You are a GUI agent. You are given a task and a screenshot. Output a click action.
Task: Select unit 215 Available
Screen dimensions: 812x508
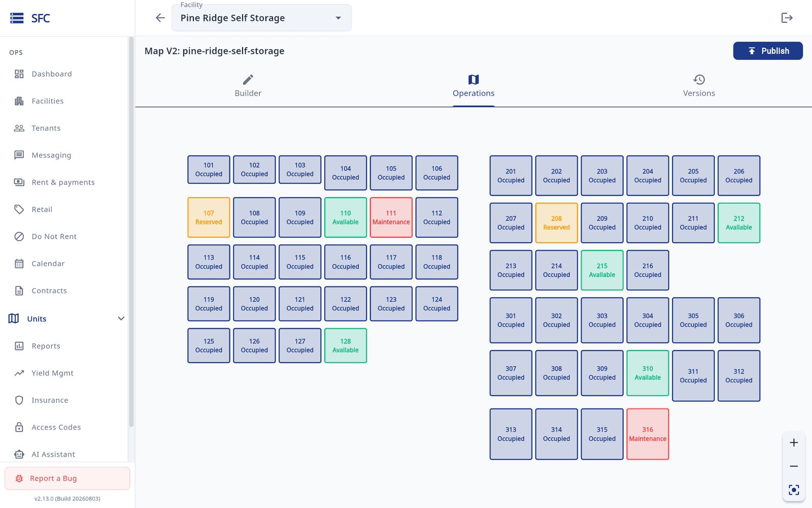pos(602,270)
